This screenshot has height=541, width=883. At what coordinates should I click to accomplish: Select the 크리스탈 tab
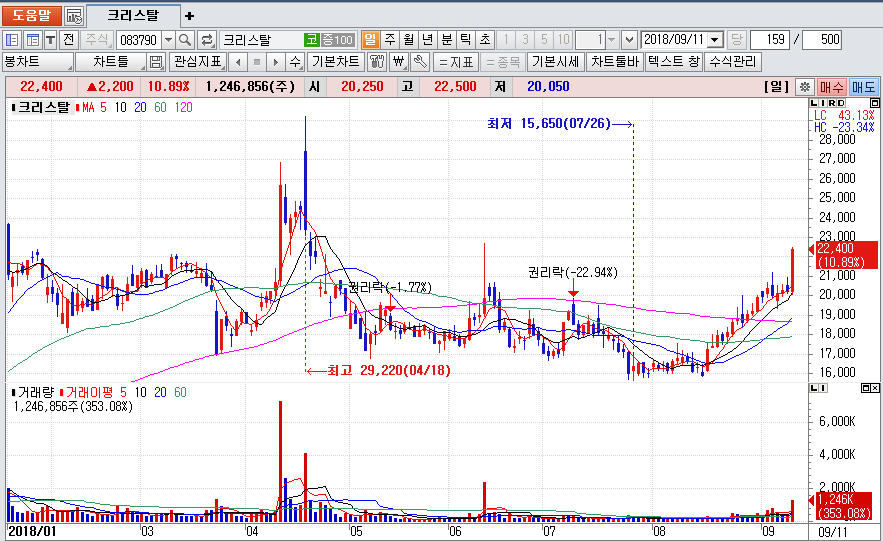pyautogui.click(x=133, y=16)
